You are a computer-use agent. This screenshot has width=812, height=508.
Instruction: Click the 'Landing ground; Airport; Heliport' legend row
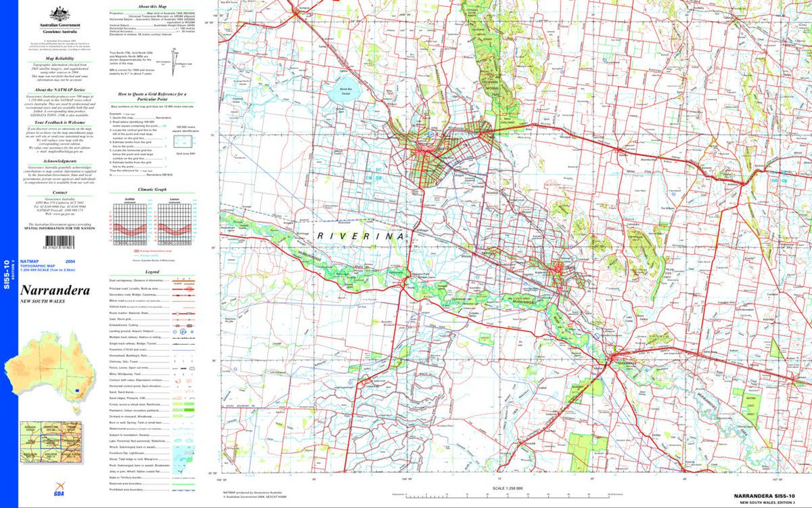click(152, 332)
